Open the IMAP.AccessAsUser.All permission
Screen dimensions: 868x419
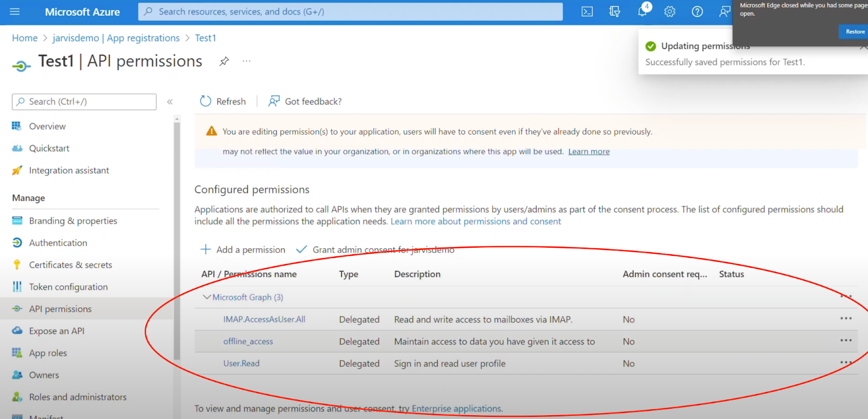(264, 319)
